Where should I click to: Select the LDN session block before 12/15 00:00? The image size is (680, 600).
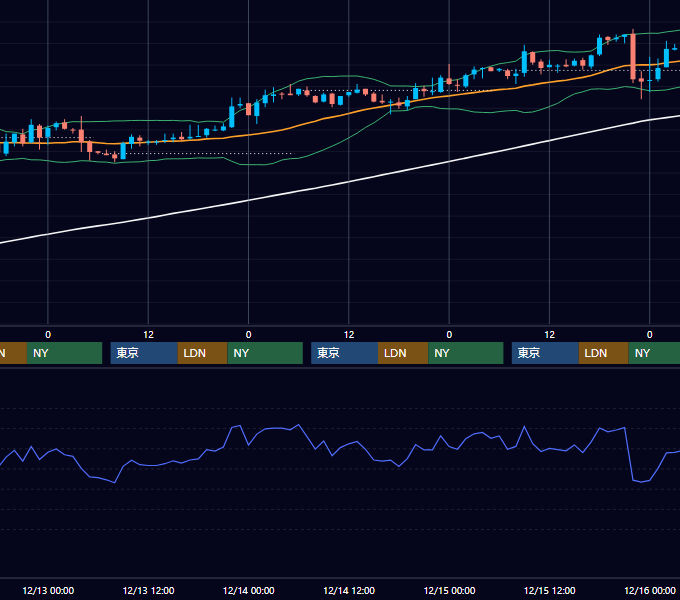pyautogui.click(x=403, y=353)
